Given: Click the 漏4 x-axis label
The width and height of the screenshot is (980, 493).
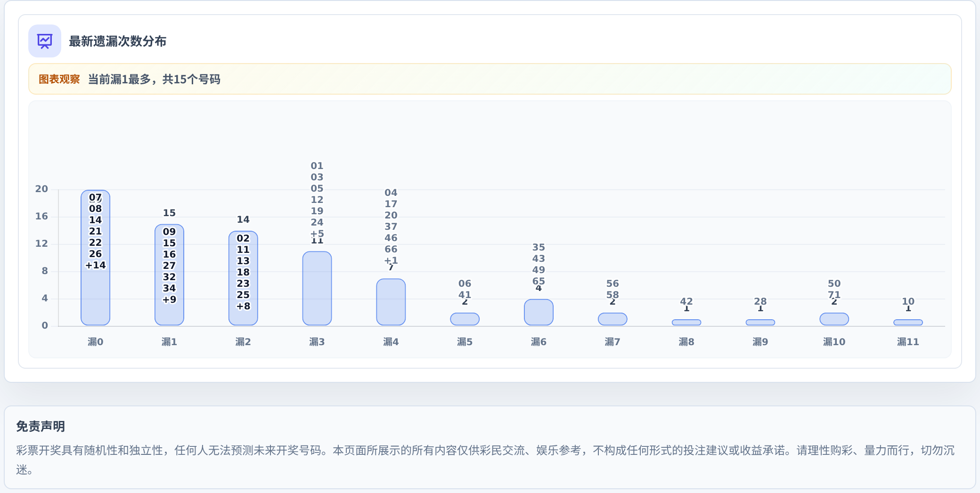Looking at the screenshot, I should pos(391,342).
